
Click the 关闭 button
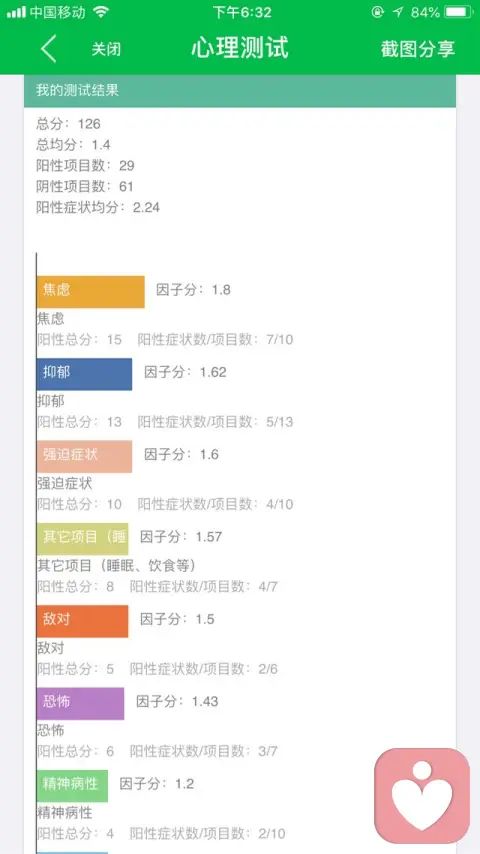tap(106, 49)
